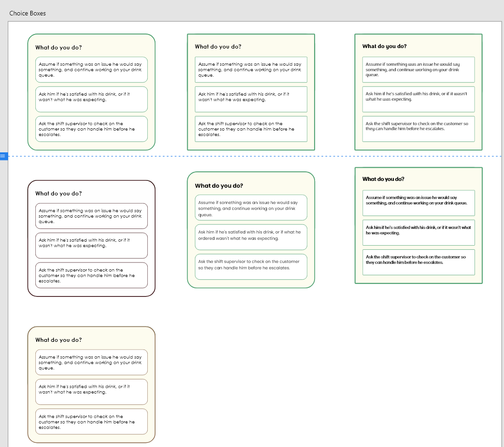
Task: Click 'Ask him' option in maroon-bordered white card
Action: point(91,246)
